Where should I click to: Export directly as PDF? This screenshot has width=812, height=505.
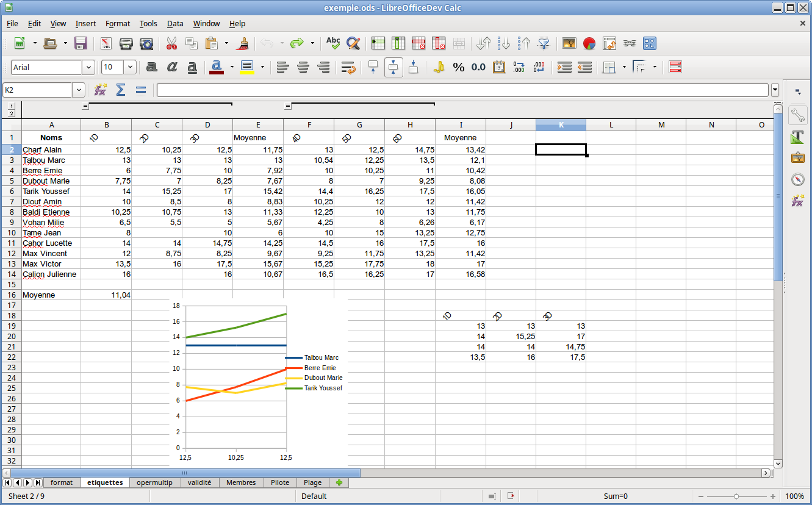(x=106, y=43)
